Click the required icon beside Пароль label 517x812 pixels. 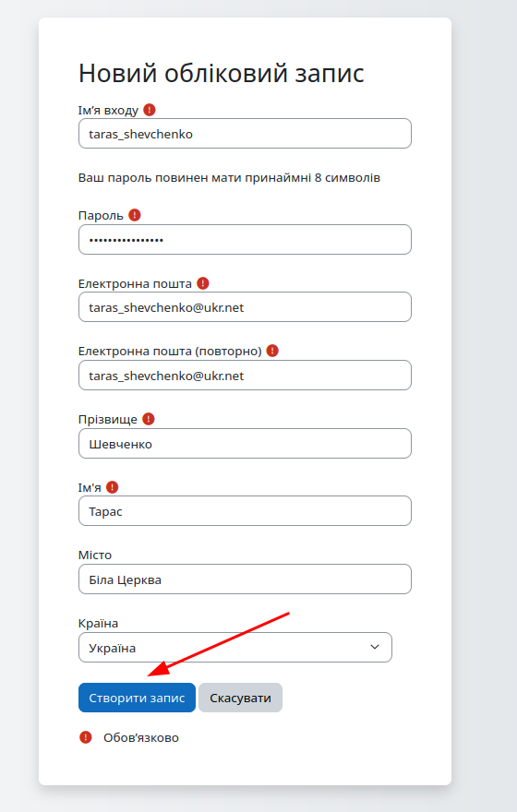point(135,215)
